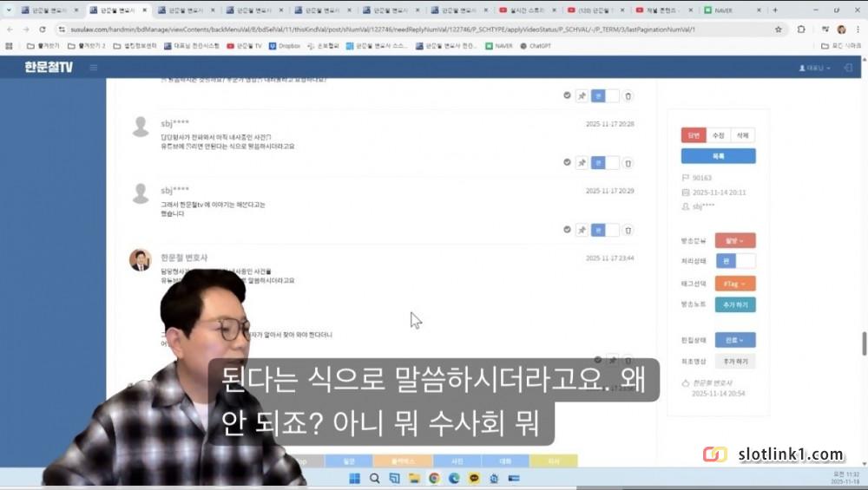Viewport: 868px width, 490px height.
Task: Click the taskbar clock and date
Action: click(845, 478)
